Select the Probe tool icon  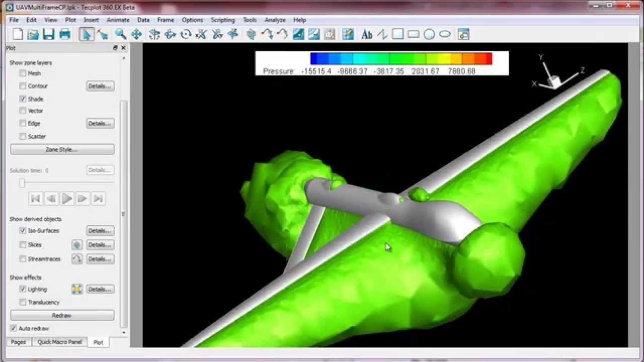pyautogui.click(x=348, y=34)
